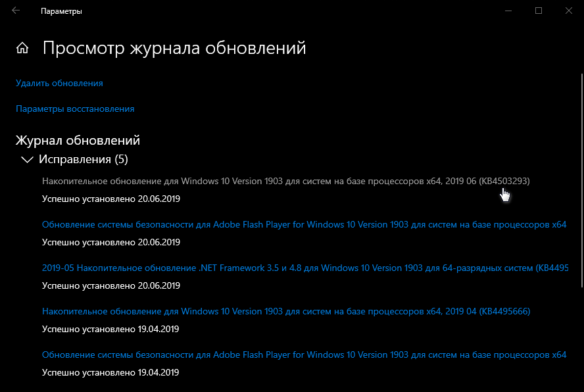The height and width of the screenshot is (392, 584).
Task: Click the 'Просмотр журнала обновлений' page title
Action: tap(174, 48)
